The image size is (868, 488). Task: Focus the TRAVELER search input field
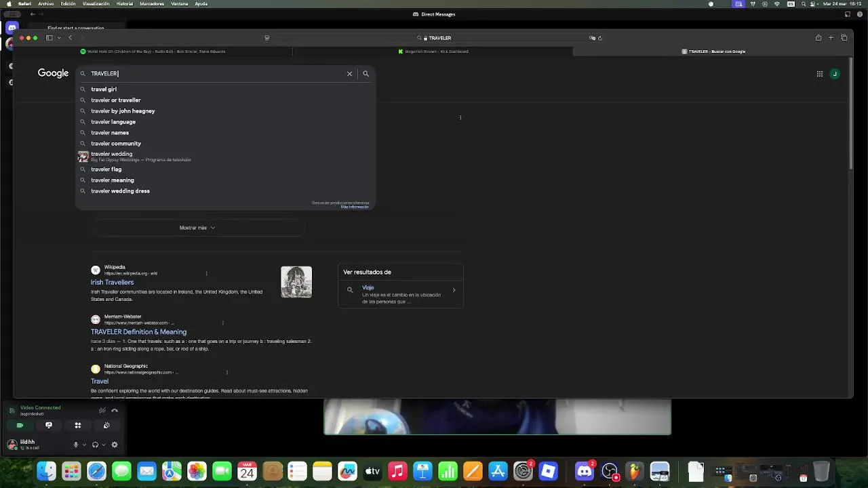point(217,73)
